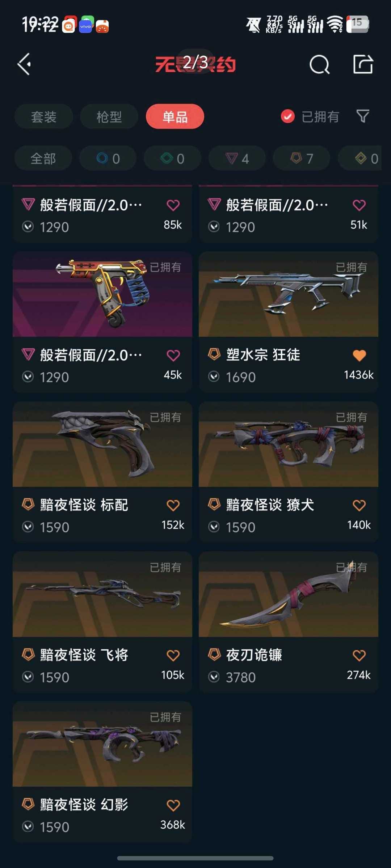
Task: Select the 套装 tab
Action: click(44, 116)
